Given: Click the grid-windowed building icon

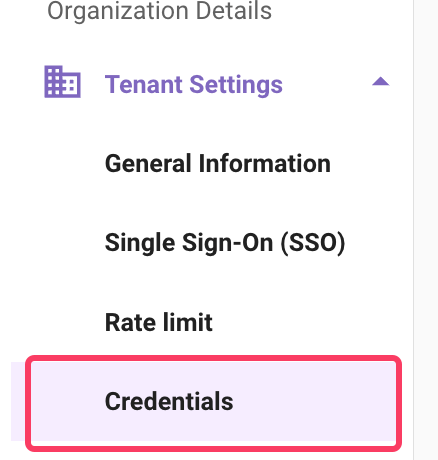Looking at the screenshot, I should click(x=62, y=82).
